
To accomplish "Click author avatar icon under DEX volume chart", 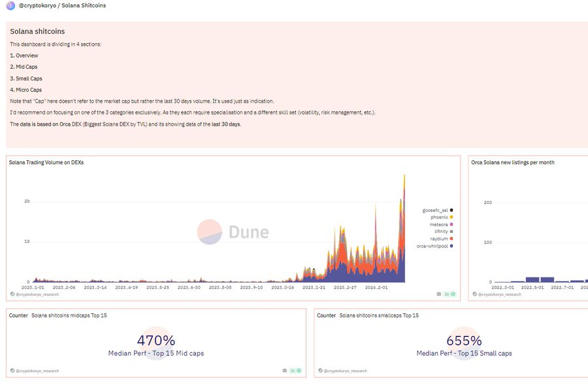I will [12, 294].
